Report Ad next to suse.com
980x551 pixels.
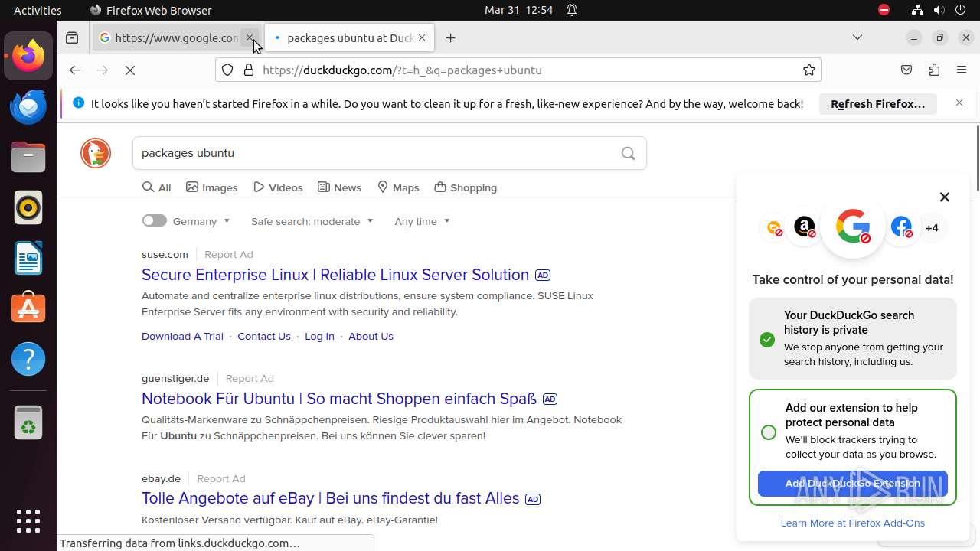(x=228, y=254)
